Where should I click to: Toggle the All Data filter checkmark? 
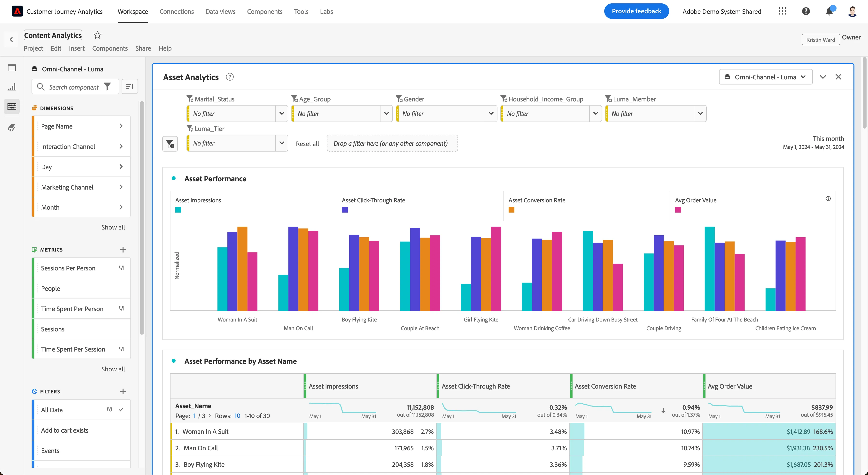pyautogui.click(x=121, y=410)
